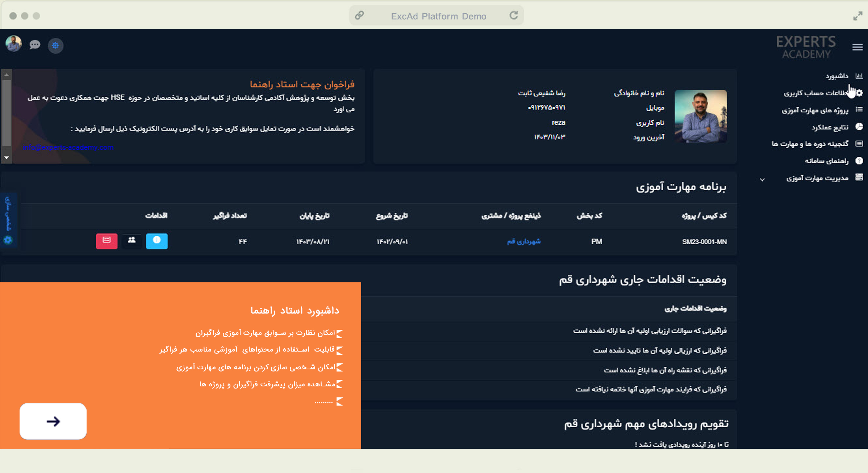Click the link icon in address bar
Screen dimensions: 868x473
[x=359, y=16]
